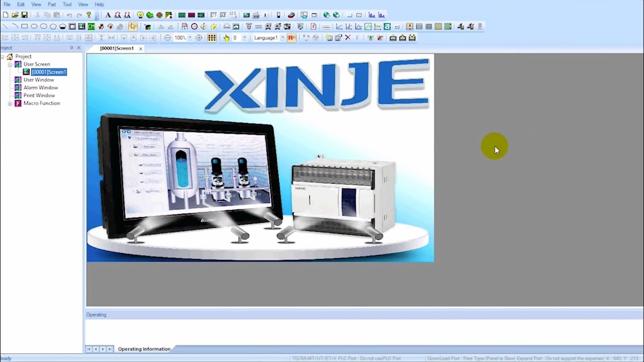Image resolution: width=644 pixels, height=362 pixels.
Task: Open the File menu
Action: tap(7, 5)
